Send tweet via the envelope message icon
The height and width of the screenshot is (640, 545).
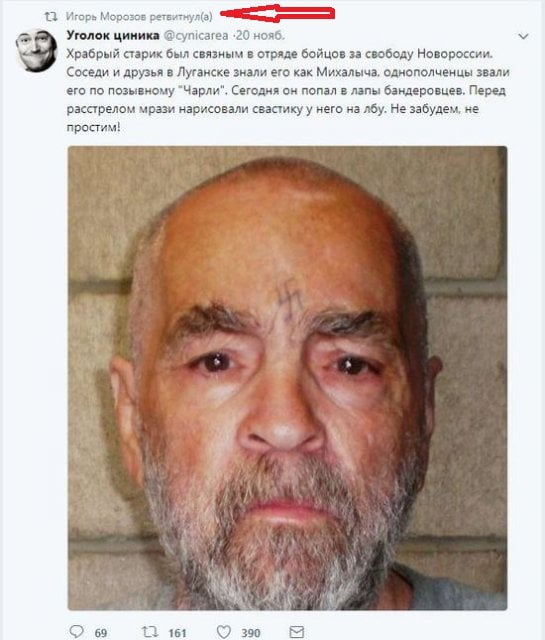click(296, 632)
